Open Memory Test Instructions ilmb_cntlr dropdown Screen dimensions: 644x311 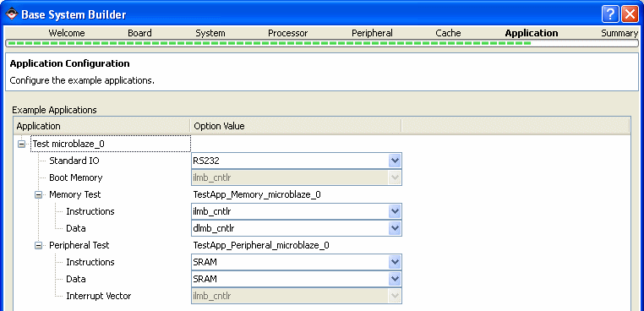tap(395, 211)
